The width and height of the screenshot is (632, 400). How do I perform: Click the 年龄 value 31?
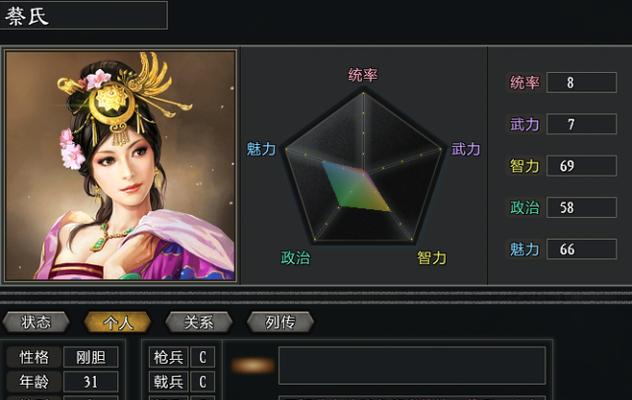91,381
